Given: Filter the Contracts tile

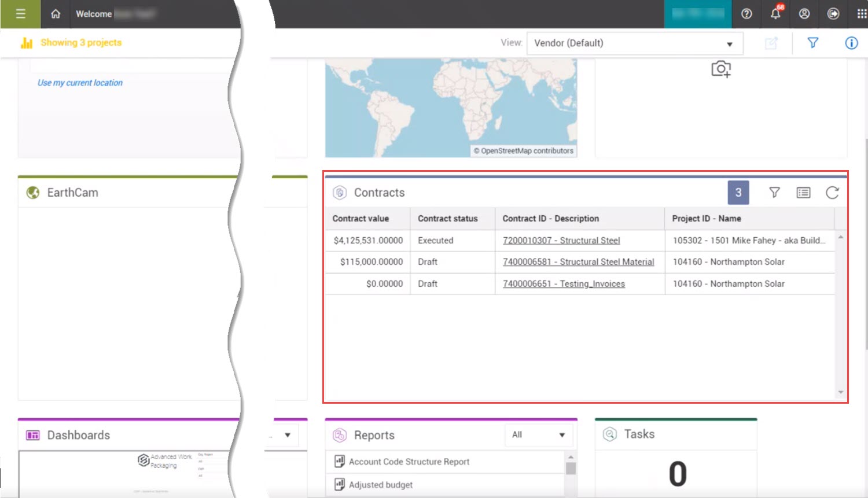Looking at the screenshot, I should click(x=774, y=193).
